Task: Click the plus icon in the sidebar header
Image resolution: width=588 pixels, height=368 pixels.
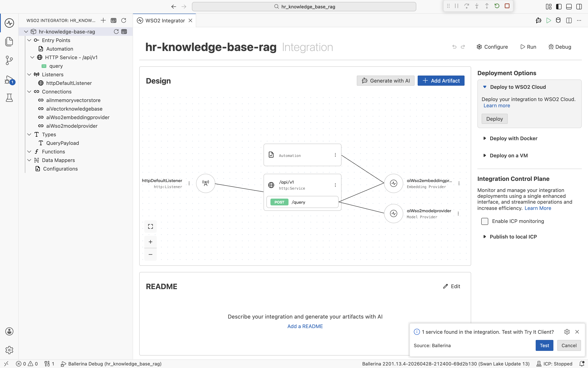Action: [x=103, y=20]
